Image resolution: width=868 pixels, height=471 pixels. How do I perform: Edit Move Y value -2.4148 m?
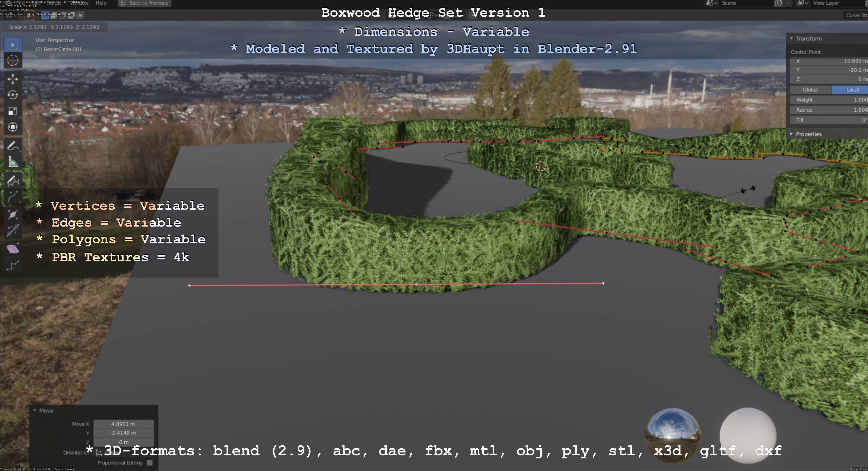point(123,433)
